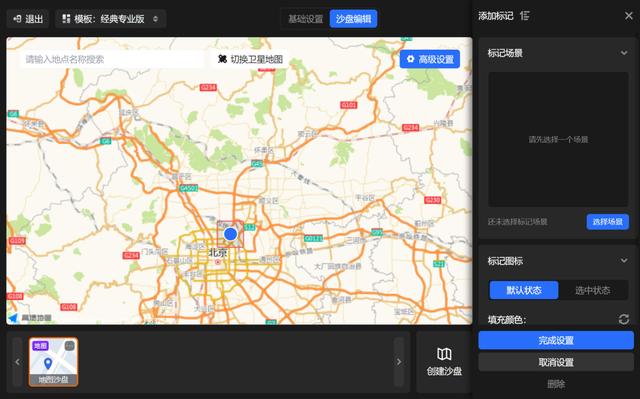The height and width of the screenshot is (399, 640).
Task: Click the blue marker dot on the map
Action: [x=230, y=234]
